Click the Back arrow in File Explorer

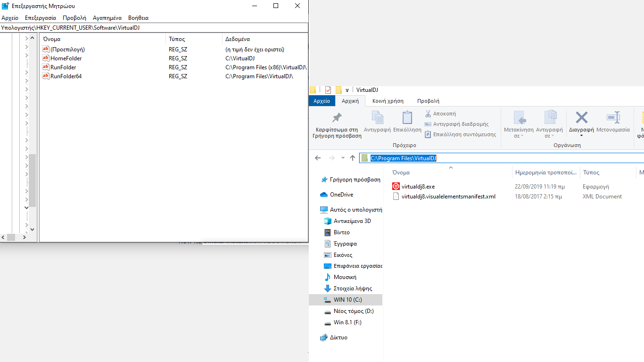point(318,158)
